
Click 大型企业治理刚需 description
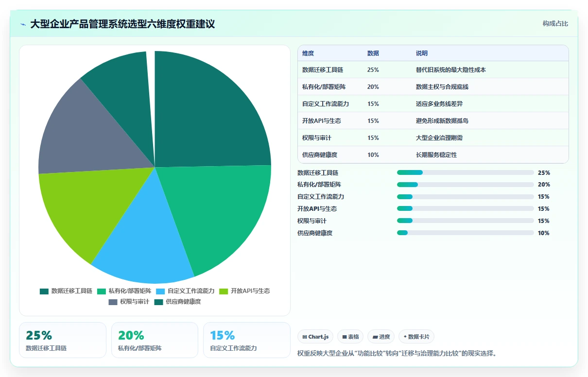coord(439,138)
